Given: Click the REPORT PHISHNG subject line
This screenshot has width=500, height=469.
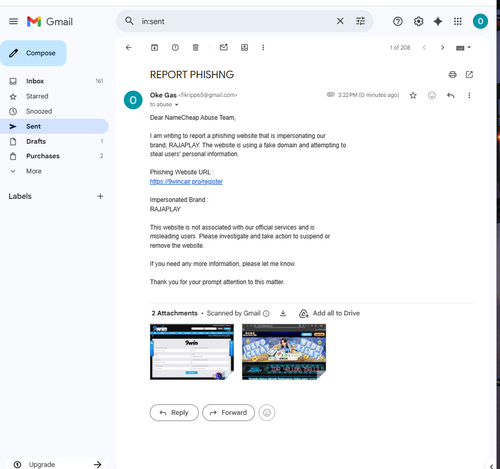Looking at the screenshot, I should point(192,75).
